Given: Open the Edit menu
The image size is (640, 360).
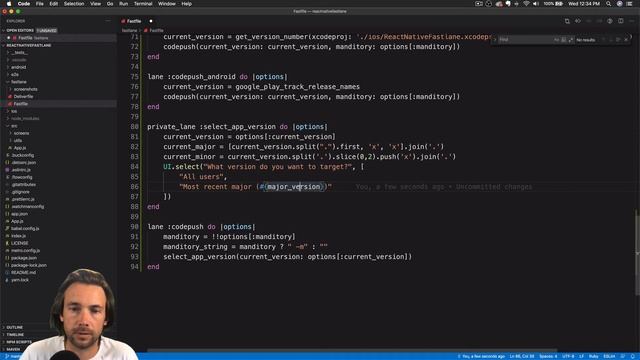Looking at the screenshot, I should (53, 4).
